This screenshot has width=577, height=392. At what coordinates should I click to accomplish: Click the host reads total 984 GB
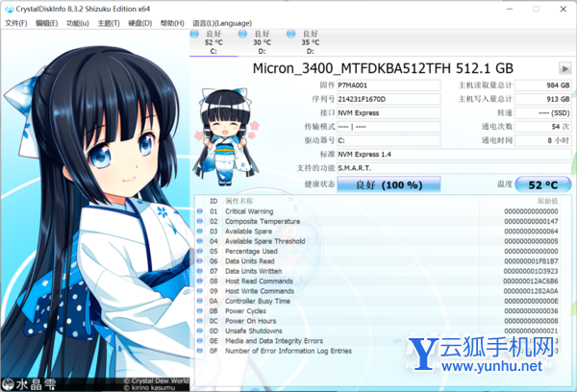(543, 86)
